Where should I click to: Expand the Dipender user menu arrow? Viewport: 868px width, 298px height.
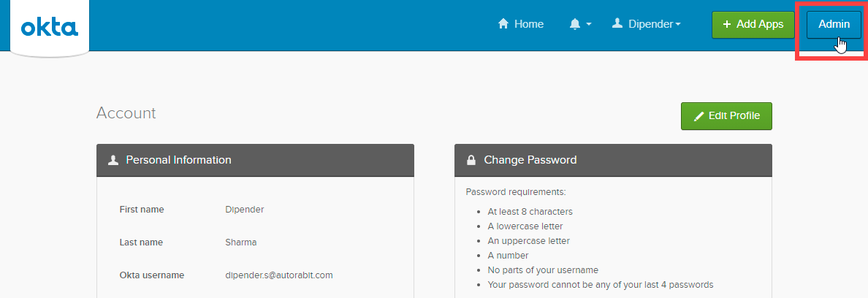(x=678, y=25)
